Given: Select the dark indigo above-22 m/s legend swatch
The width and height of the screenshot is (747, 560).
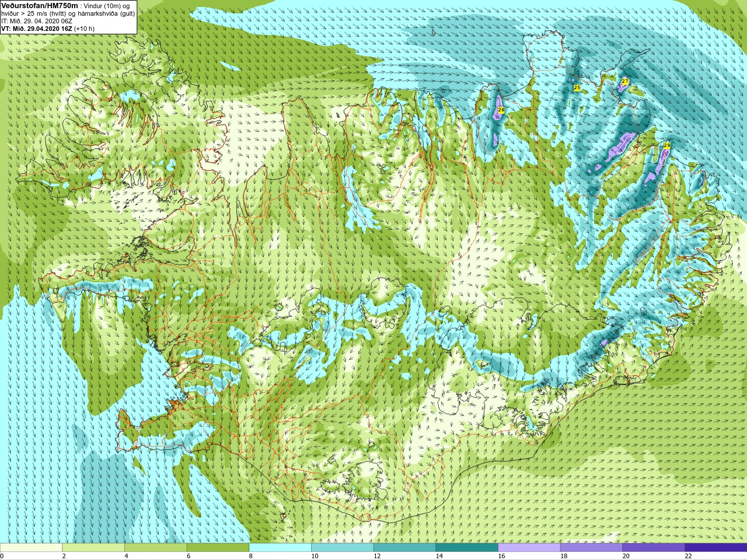Looking at the screenshot, I should [715, 548].
